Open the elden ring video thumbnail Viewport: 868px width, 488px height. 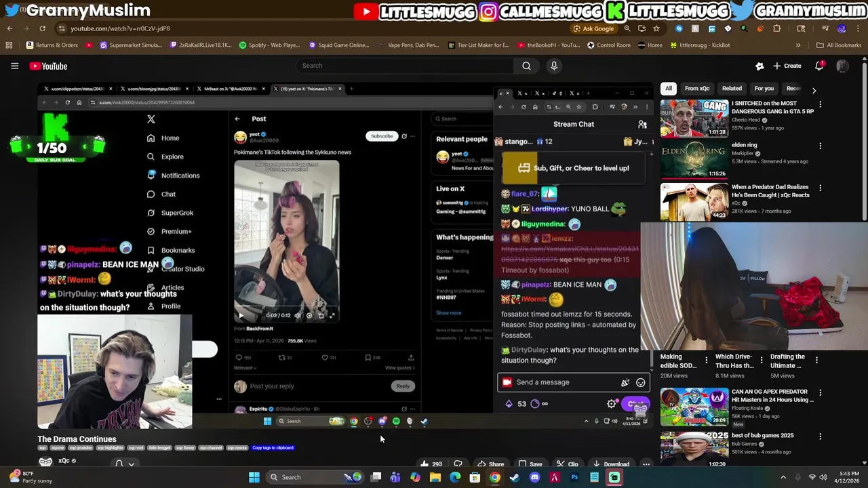[x=694, y=160]
